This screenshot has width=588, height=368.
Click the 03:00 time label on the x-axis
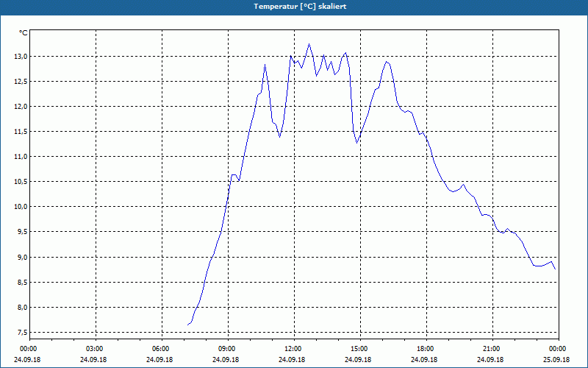[96, 349]
